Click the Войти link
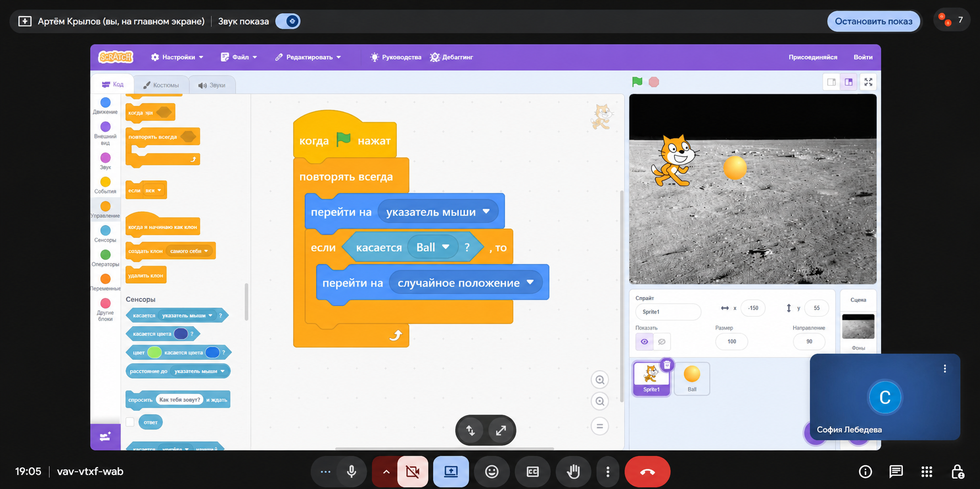This screenshot has width=980, height=489. pyautogui.click(x=862, y=57)
